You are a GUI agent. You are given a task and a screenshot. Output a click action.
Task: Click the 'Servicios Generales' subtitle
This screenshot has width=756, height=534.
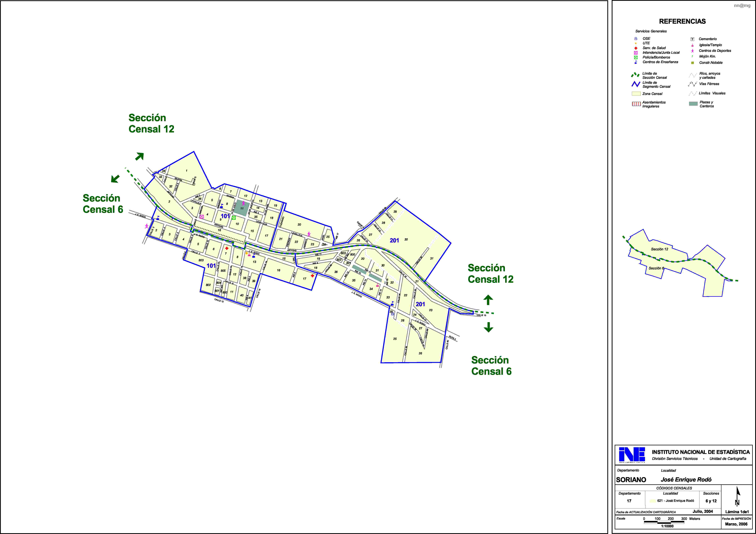651,31
